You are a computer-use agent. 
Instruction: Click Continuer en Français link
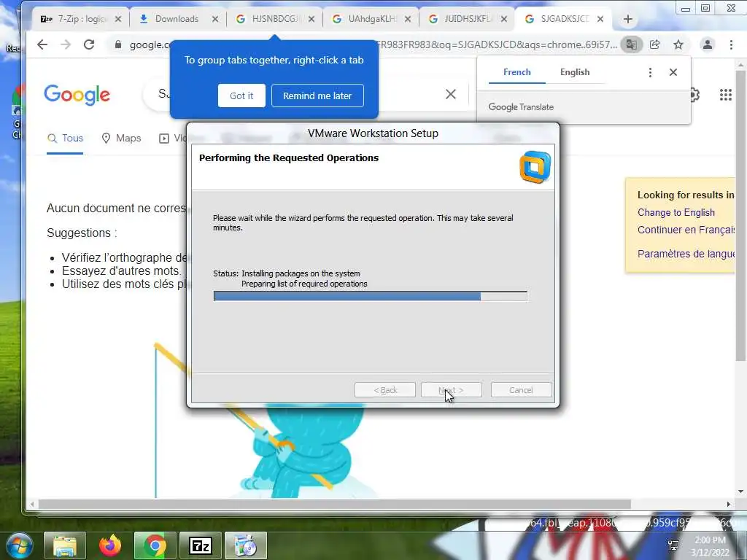point(686,230)
